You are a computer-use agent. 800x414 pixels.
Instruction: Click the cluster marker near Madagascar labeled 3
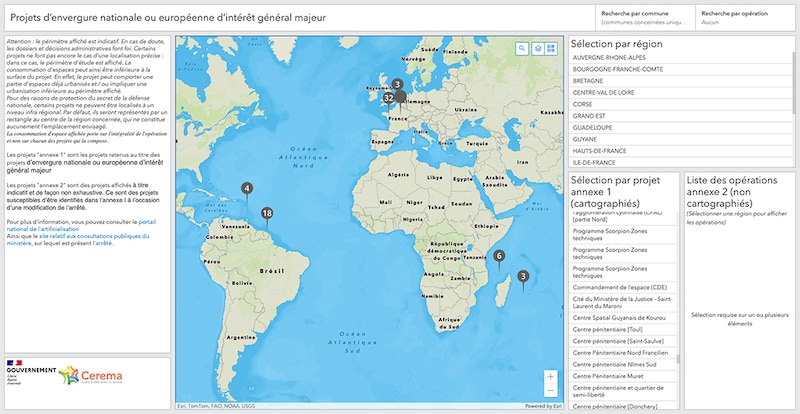523,278
